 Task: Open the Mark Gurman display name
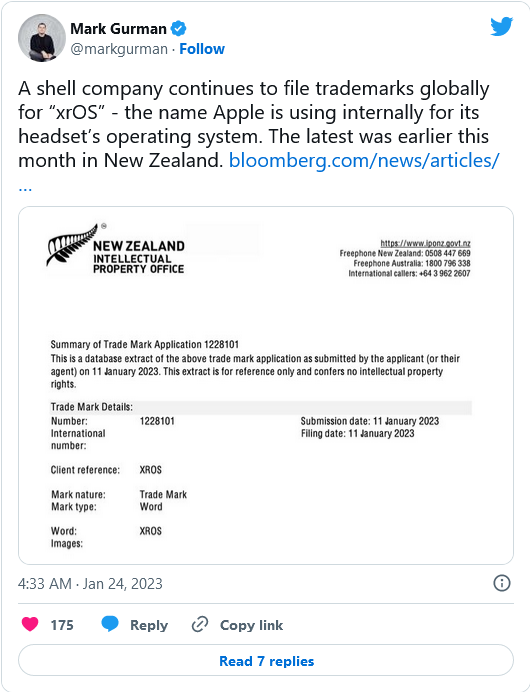118,29
